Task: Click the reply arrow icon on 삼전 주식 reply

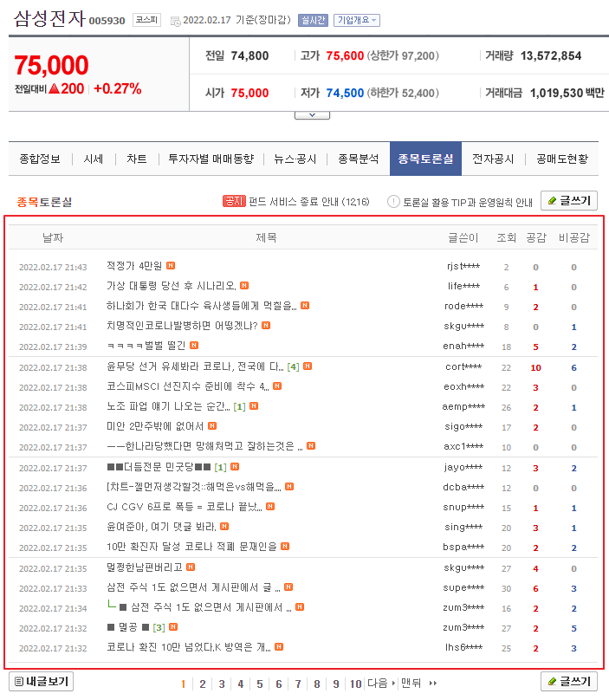Action: [x=112, y=605]
